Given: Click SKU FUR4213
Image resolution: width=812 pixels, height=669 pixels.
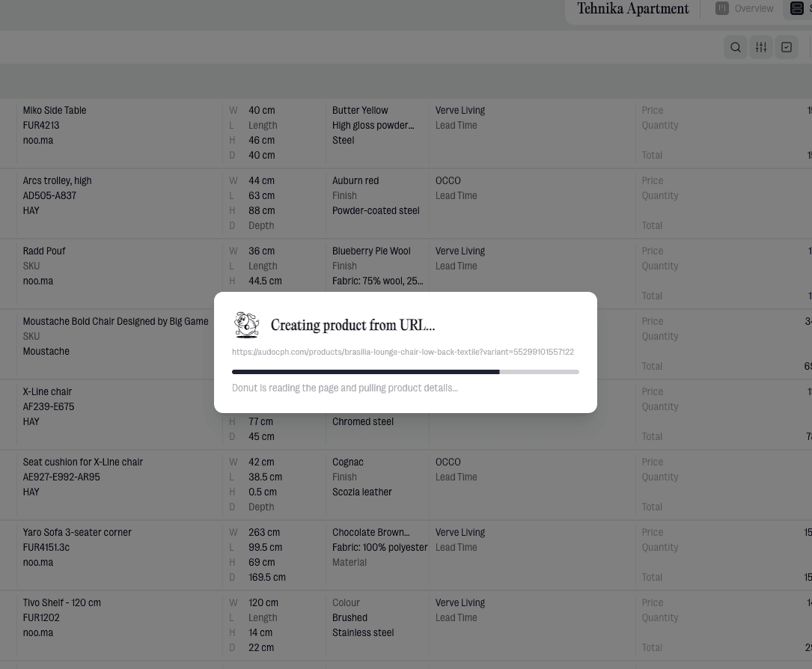Looking at the screenshot, I should [x=41, y=125].
